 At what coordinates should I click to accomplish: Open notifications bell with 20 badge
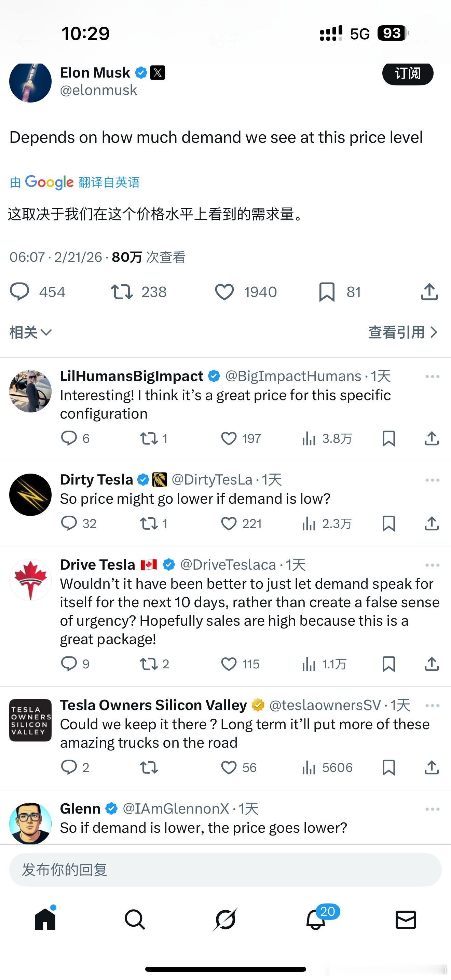[316, 919]
